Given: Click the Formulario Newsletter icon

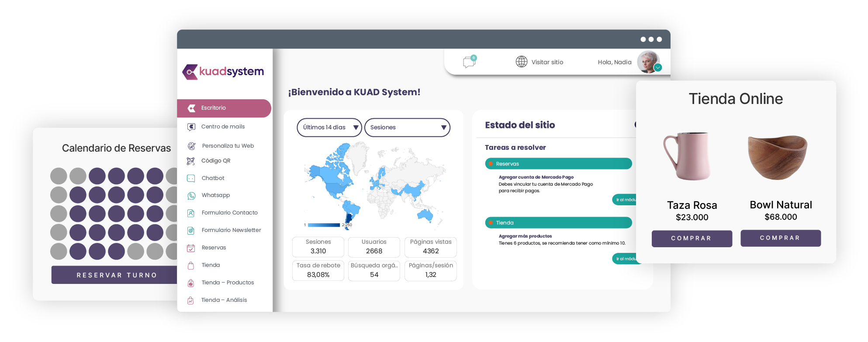Looking at the screenshot, I should point(191,231).
